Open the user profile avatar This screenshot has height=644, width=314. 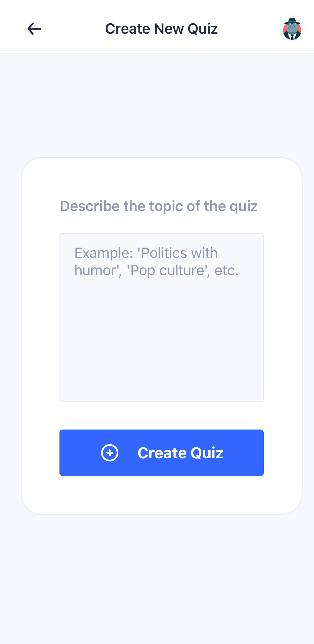[x=292, y=29]
